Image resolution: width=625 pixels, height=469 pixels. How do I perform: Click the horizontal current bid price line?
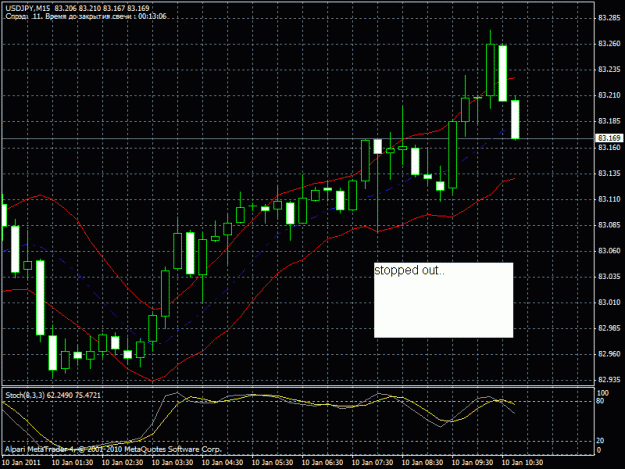(x=299, y=138)
